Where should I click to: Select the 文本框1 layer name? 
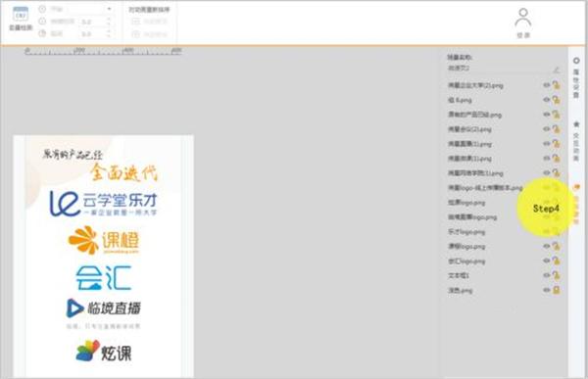point(459,275)
